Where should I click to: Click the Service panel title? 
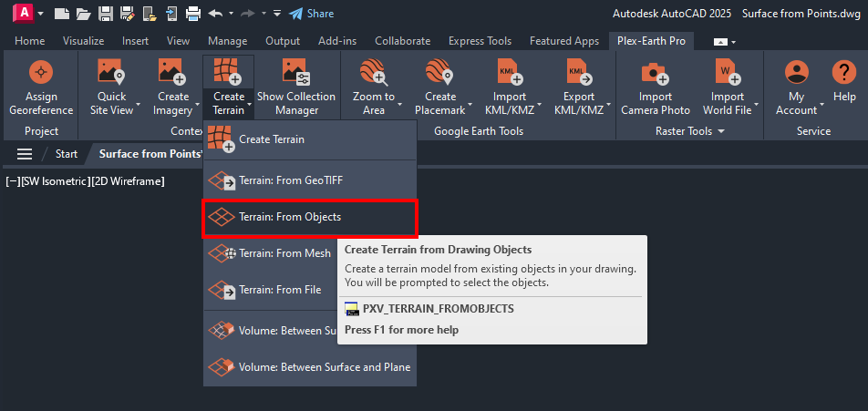(x=813, y=131)
